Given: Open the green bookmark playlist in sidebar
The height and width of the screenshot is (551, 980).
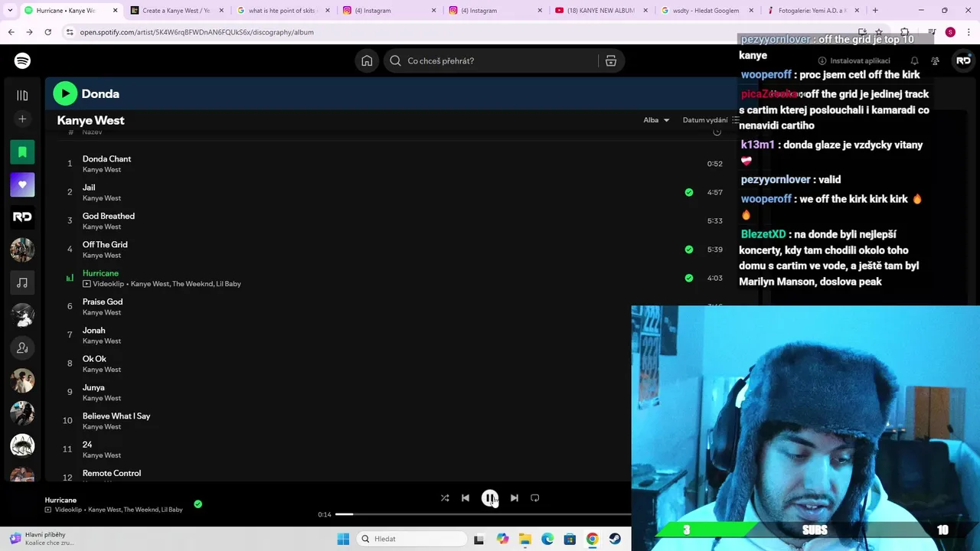Looking at the screenshot, I should 22,152.
